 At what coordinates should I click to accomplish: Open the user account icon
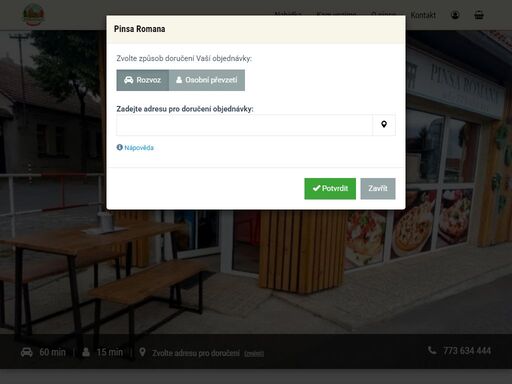click(455, 15)
